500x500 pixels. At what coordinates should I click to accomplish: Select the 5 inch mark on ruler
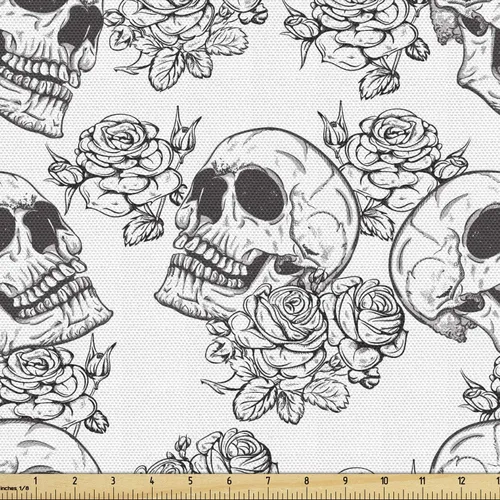(x=190, y=480)
